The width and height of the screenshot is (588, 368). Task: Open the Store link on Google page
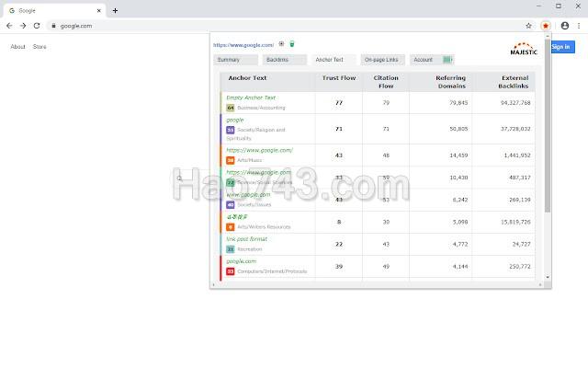[x=40, y=47]
